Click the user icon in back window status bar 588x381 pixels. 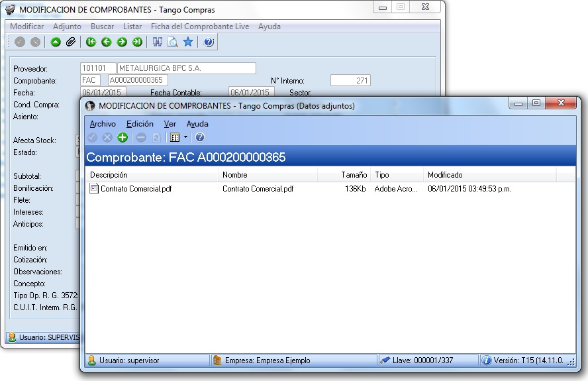12,337
